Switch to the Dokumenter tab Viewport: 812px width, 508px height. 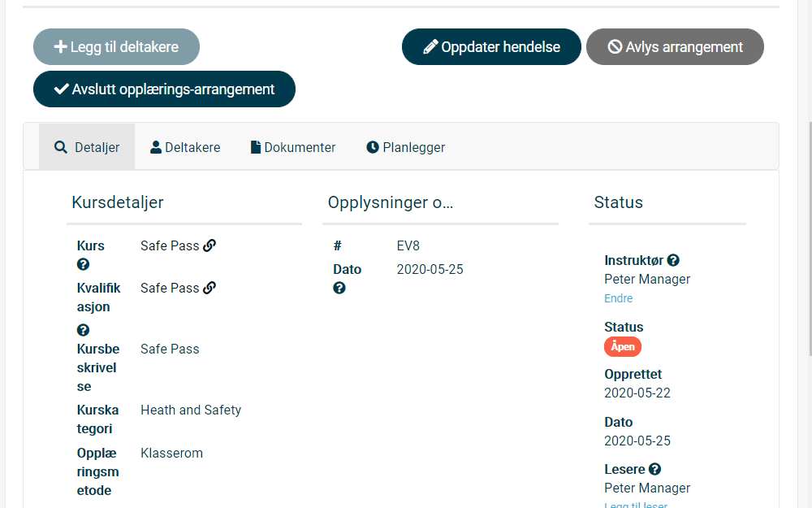point(293,147)
